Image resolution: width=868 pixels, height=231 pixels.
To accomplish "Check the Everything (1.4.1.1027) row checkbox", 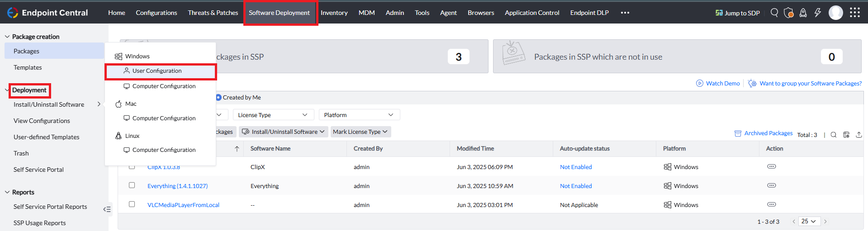I will click(132, 185).
